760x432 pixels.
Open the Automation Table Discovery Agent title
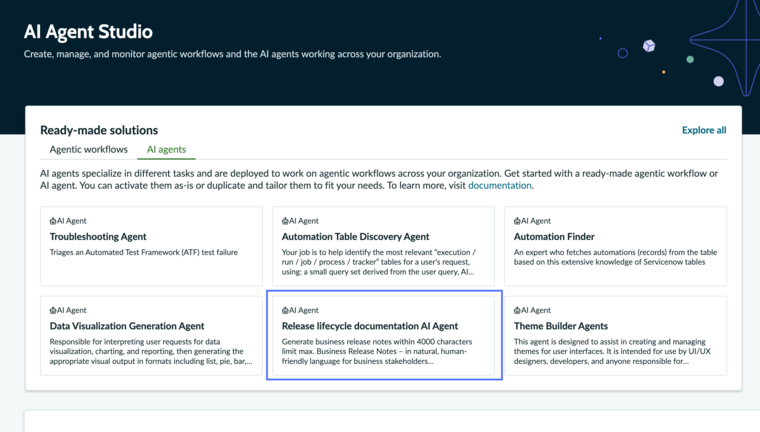pos(355,237)
